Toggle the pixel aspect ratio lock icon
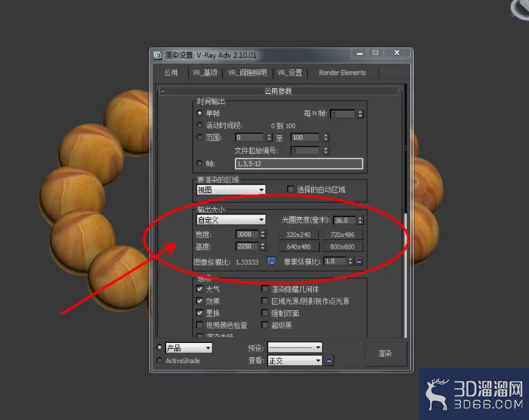Viewport: 529px width, 420px height. (360, 261)
